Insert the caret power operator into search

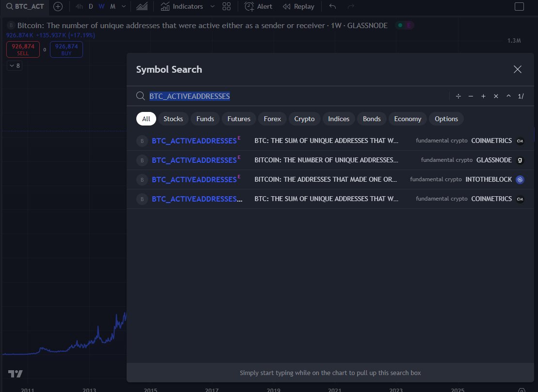pyautogui.click(x=508, y=96)
